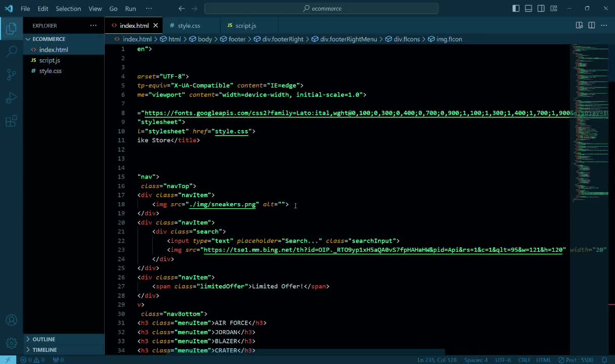Toggle the bottom Panel

pos(529,9)
